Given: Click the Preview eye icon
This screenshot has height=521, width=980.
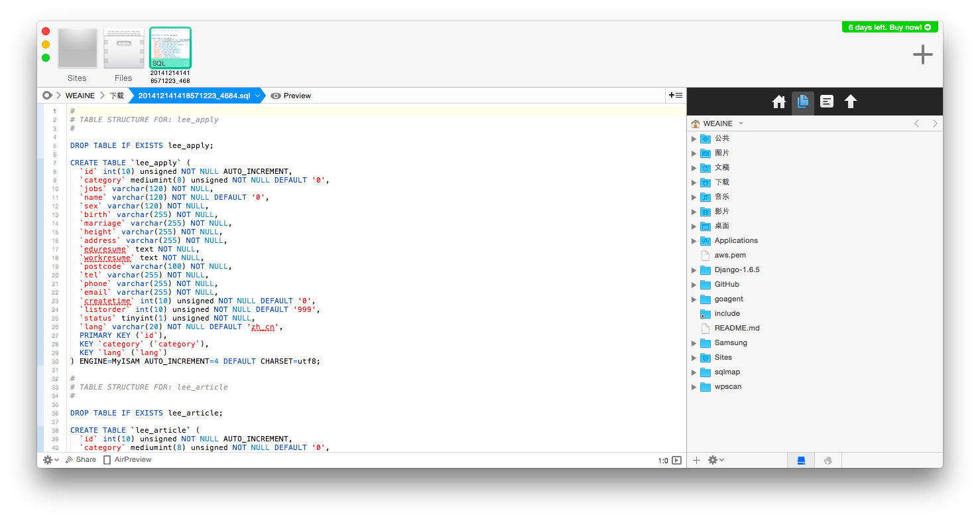Looking at the screenshot, I should pos(276,96).
